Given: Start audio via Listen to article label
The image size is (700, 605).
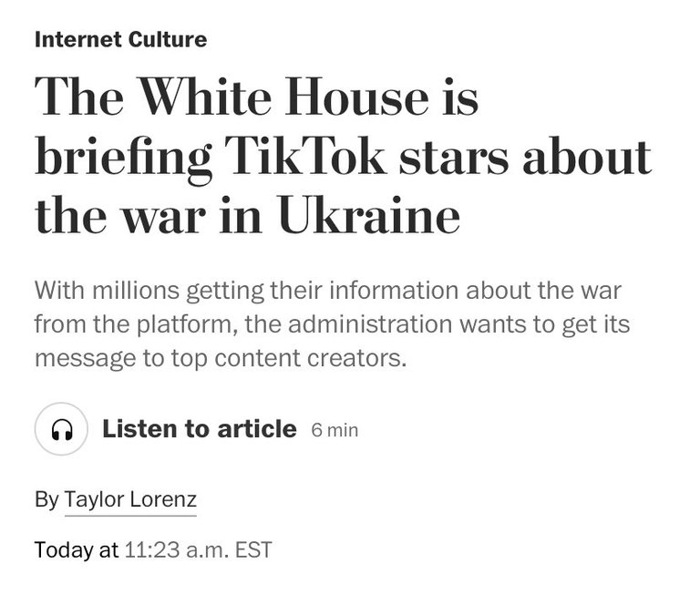Looking at the screenshot, I should (x=199, y=429).
